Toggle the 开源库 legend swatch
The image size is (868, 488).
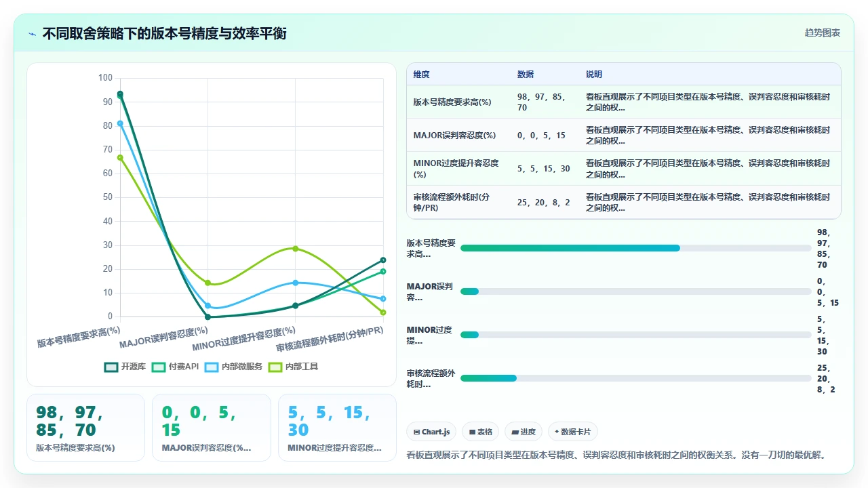(111, 367)
